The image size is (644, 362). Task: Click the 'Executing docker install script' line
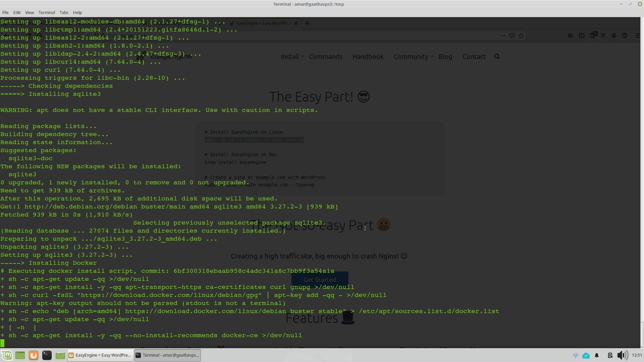pyautogui.click(x=167, y=271)
